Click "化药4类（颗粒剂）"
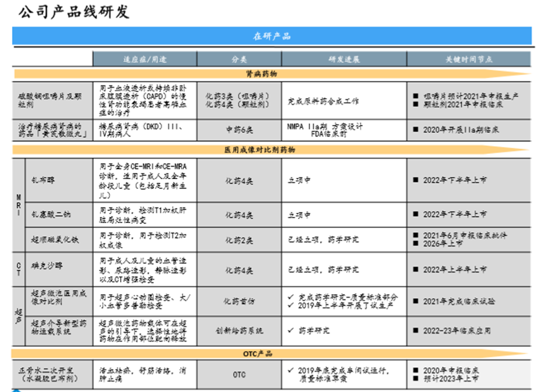The image size is (539, 392). point(237,105)
